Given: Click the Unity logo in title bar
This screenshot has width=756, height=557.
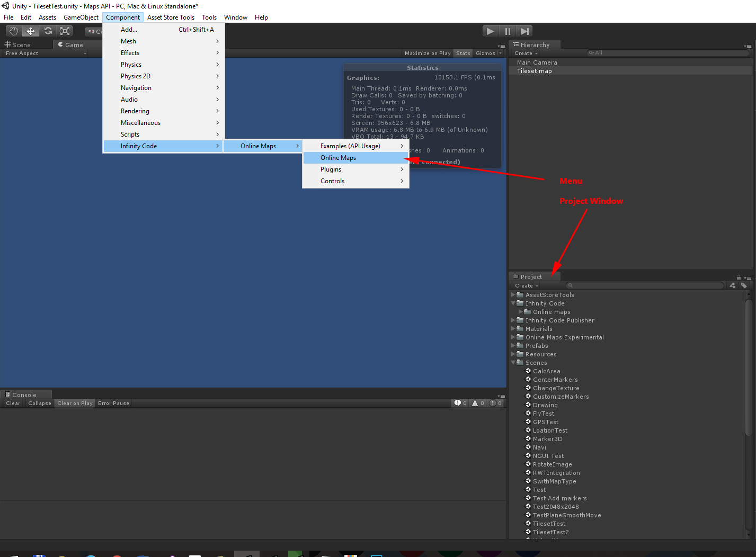Looking at the screenshot, I should tap(6, 6).
